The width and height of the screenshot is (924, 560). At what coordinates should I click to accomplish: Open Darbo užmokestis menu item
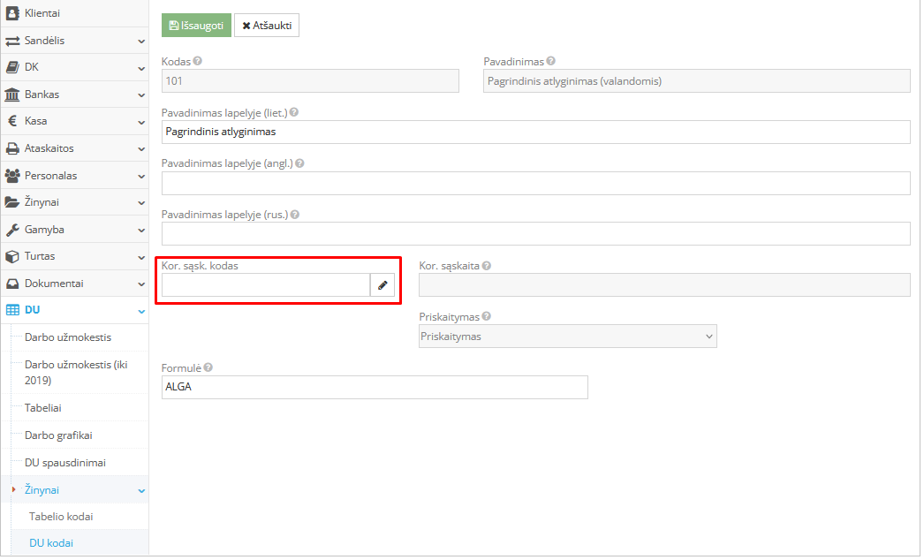(x=68, y=337)
